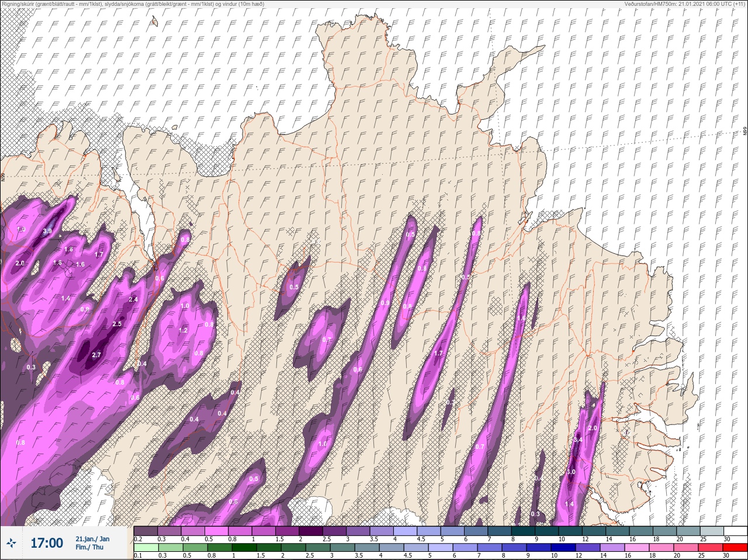Screen dimensions: 748x560
Task: Click the 3.4 precipitation value on map
Action: click(578, 440)
